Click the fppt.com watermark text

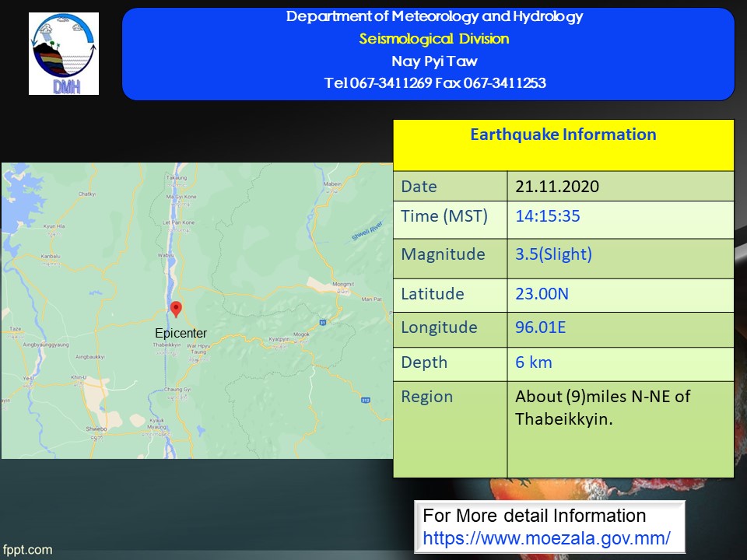tap(26, 550)
